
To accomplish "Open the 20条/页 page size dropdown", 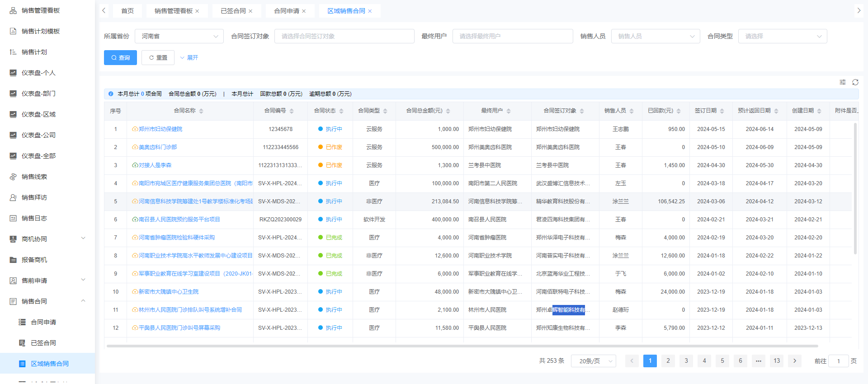I will click(593, 361).
